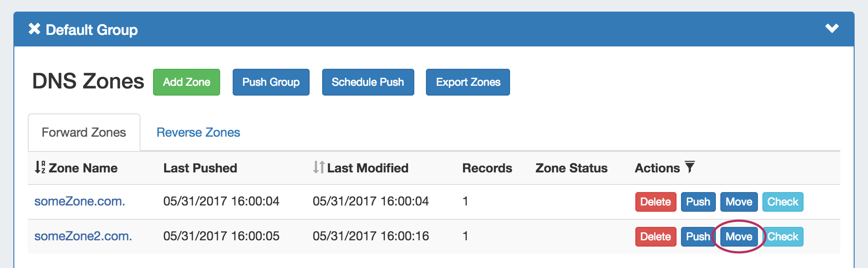Open Schedule Push

coord(368,82)
